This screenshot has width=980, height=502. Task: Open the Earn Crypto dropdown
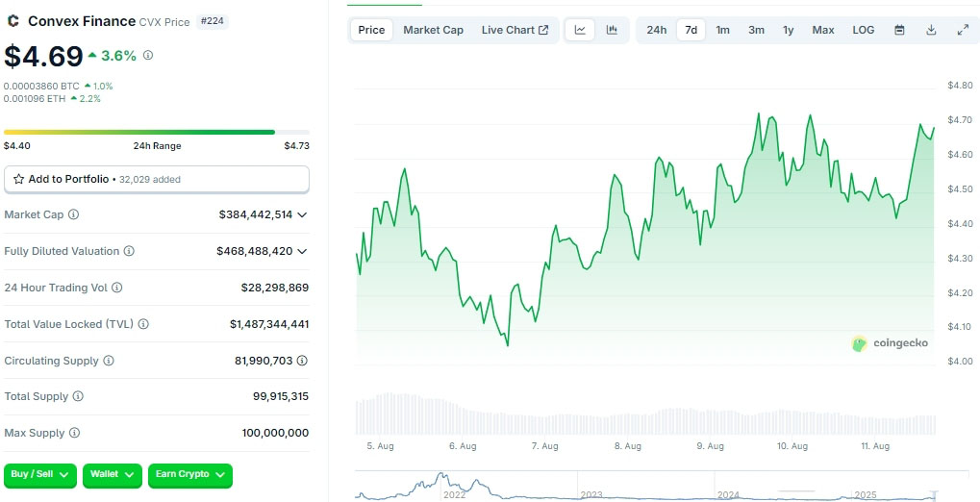(x=189, y=474)
